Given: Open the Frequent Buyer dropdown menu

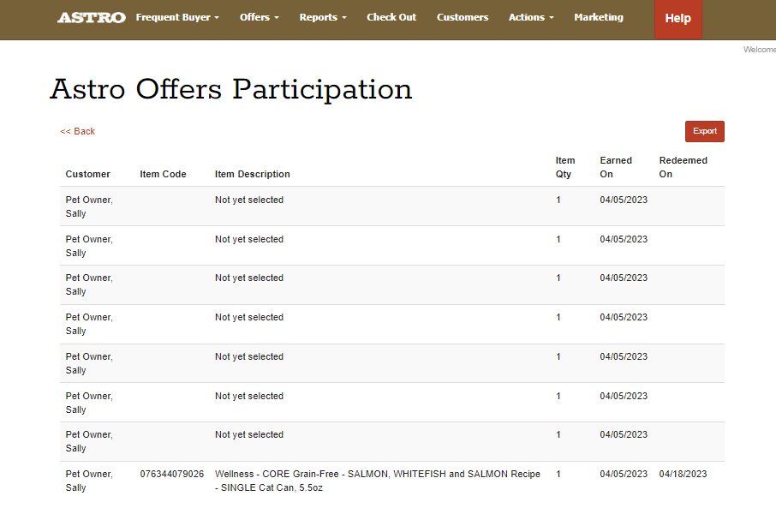Looking at the screenshot, I should point(177,17).
